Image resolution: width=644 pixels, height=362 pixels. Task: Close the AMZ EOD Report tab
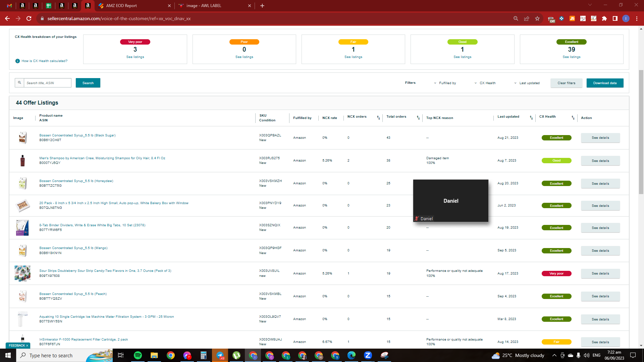[169, 6]
